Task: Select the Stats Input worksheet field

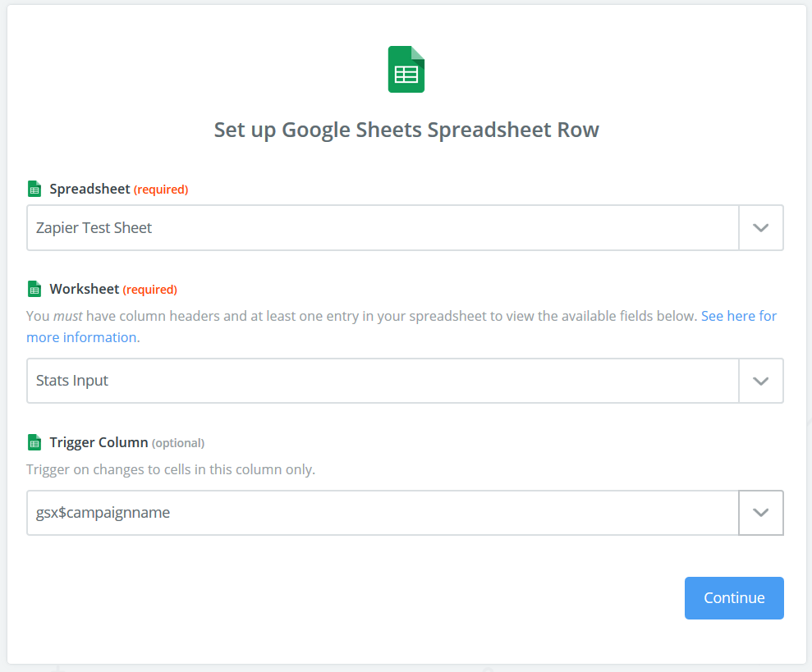Action: [x=383, y=381]
